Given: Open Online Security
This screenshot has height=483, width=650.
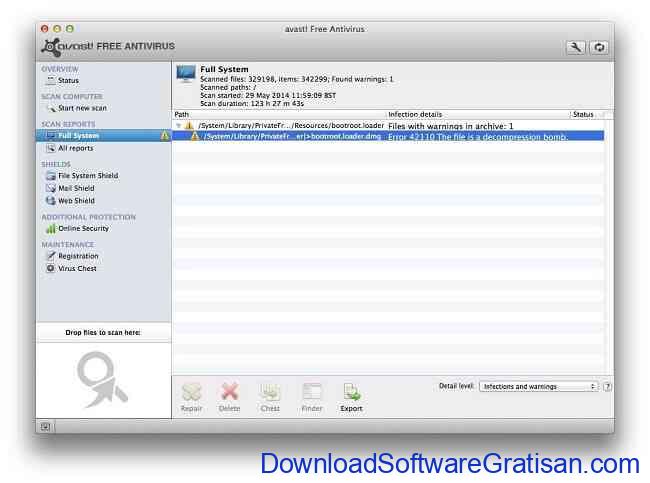Looking at the screenshot, I should [83, 228].
